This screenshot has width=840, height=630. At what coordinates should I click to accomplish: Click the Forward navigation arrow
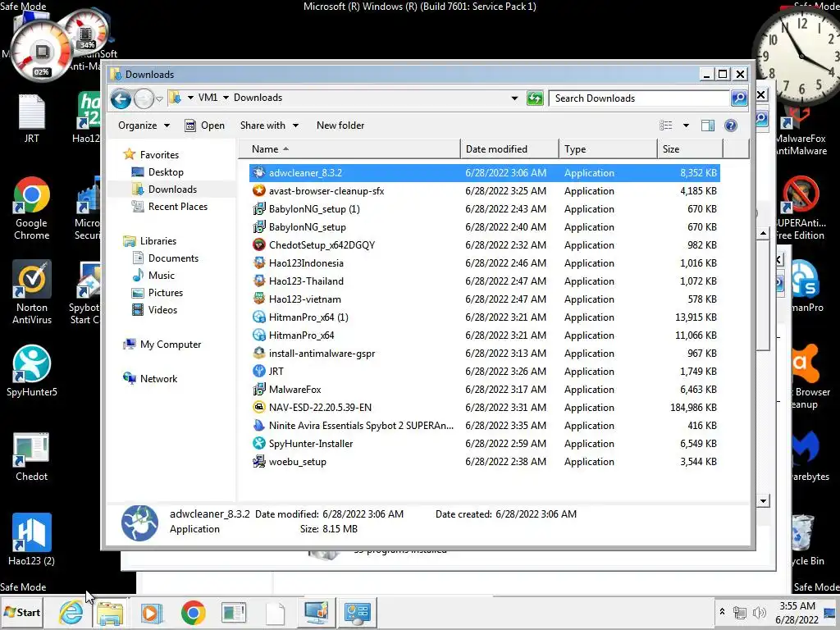(x=144, y=98)
